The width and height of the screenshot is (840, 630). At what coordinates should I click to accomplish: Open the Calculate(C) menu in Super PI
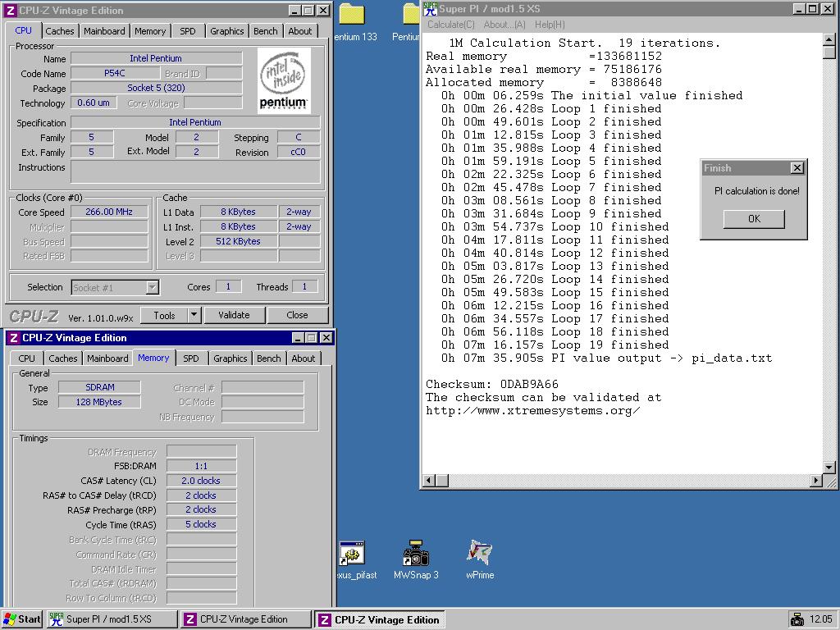click(450, 25)
